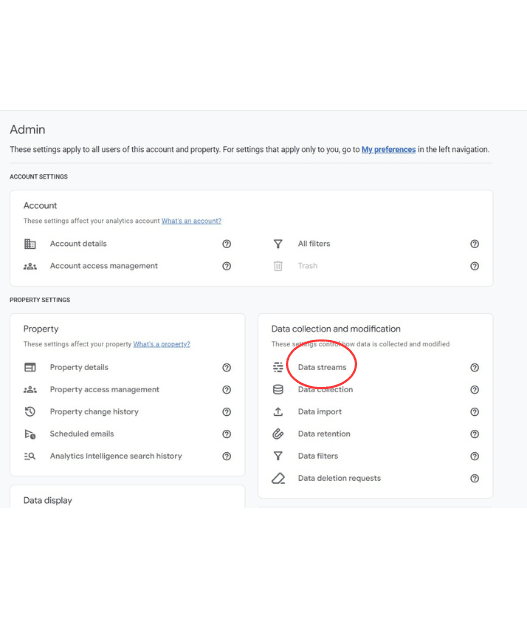Click the Property access management people icon

pyautogui.click(x=30, y=390)
